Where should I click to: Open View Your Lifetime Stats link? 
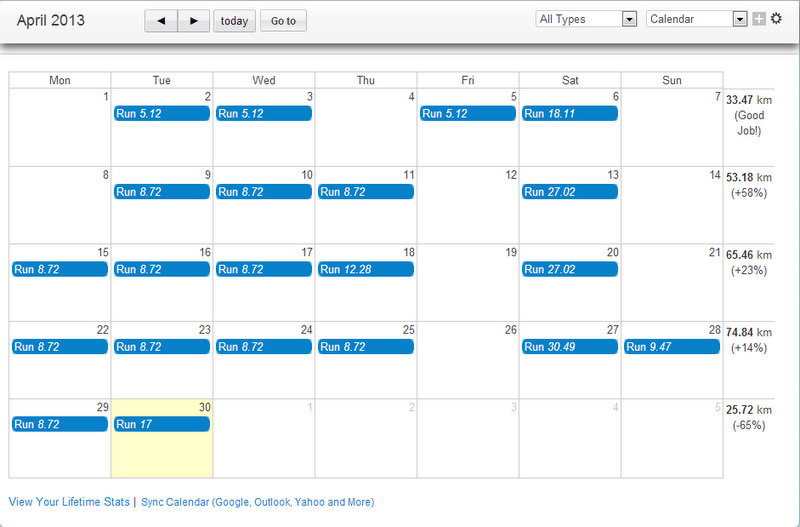click(x=68, y=502)
